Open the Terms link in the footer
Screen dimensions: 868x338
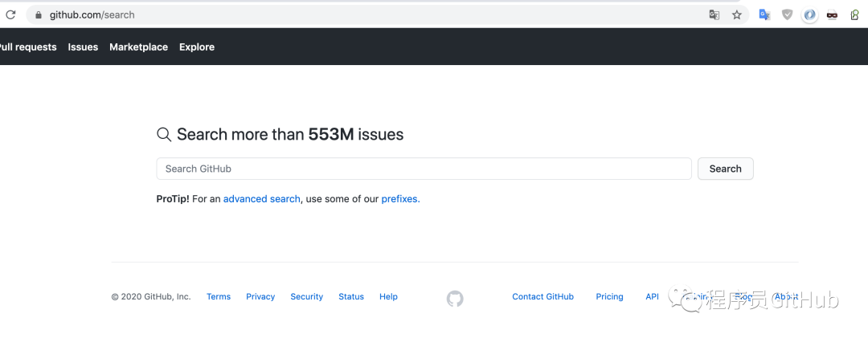coord(219,297)
